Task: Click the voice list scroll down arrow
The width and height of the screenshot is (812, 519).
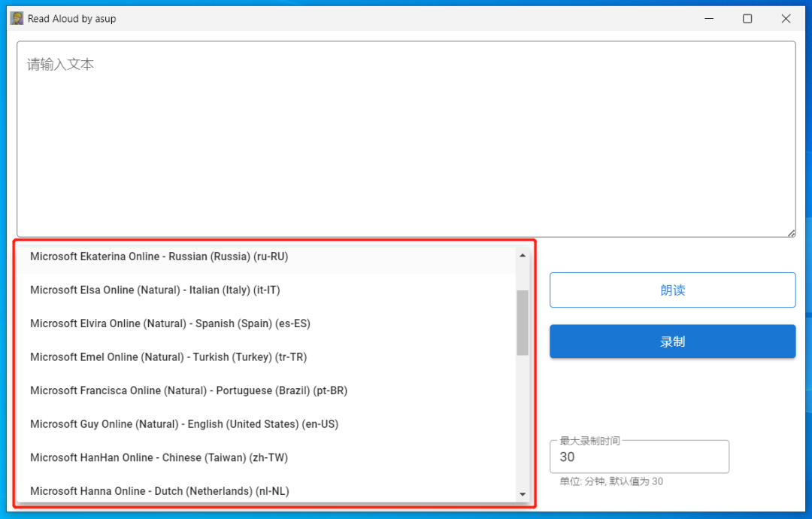Action: (x=523, y=495)
